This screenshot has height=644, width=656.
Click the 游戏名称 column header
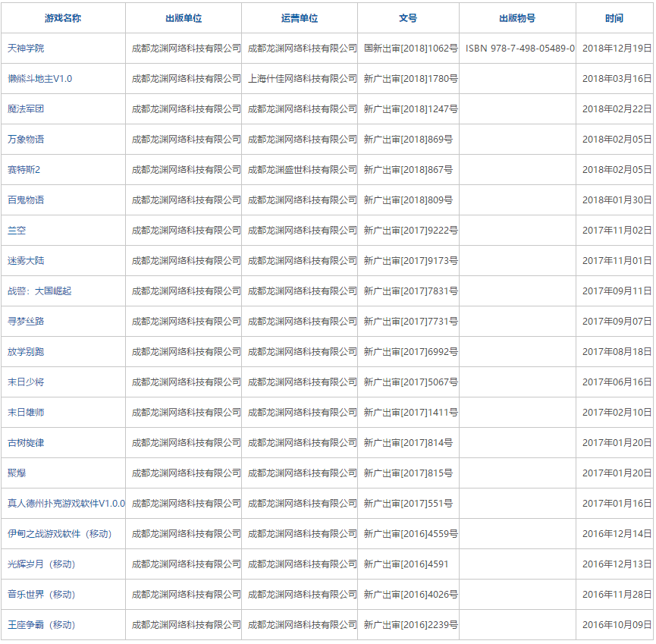point(63,18)
